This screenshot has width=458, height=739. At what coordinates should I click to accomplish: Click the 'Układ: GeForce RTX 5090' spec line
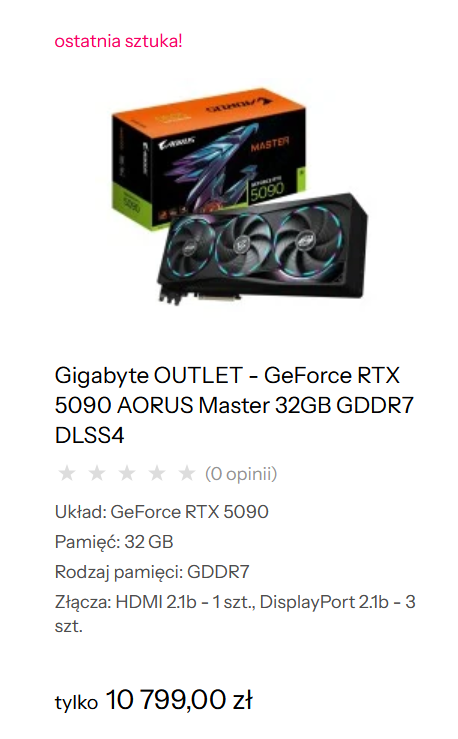162,512
